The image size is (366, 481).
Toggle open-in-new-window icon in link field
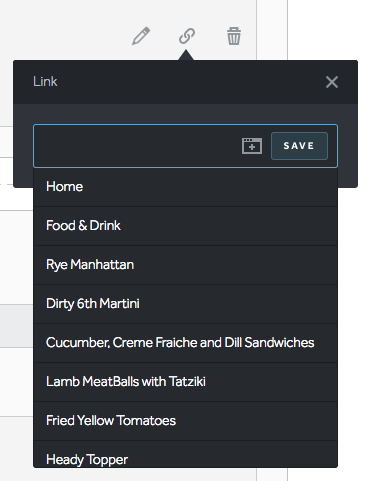(x=252, y=146)
